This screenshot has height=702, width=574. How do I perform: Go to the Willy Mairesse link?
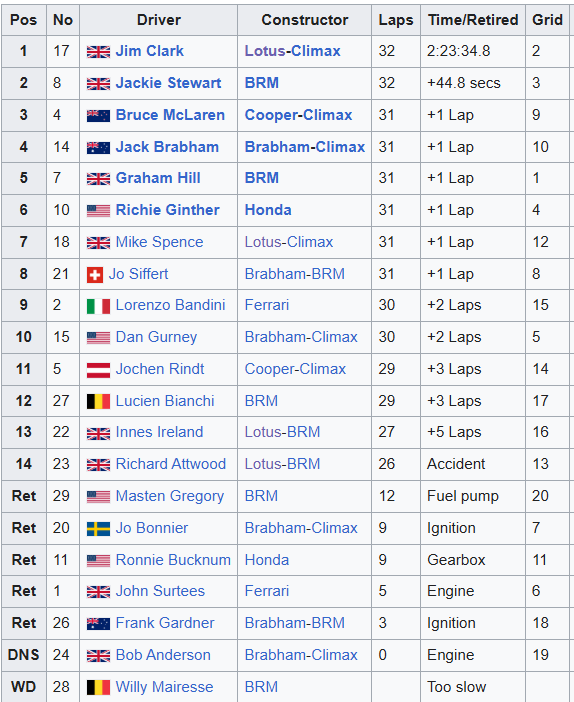pos(164,687)
